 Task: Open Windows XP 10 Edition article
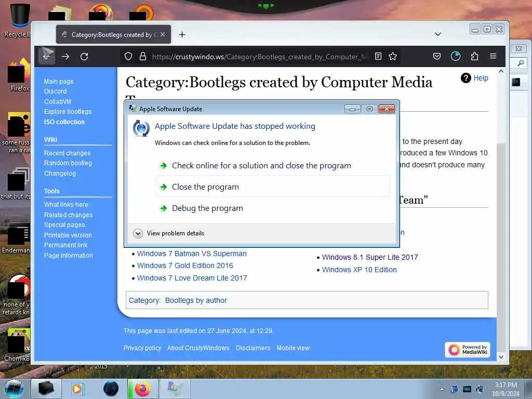tap(360, 270)
